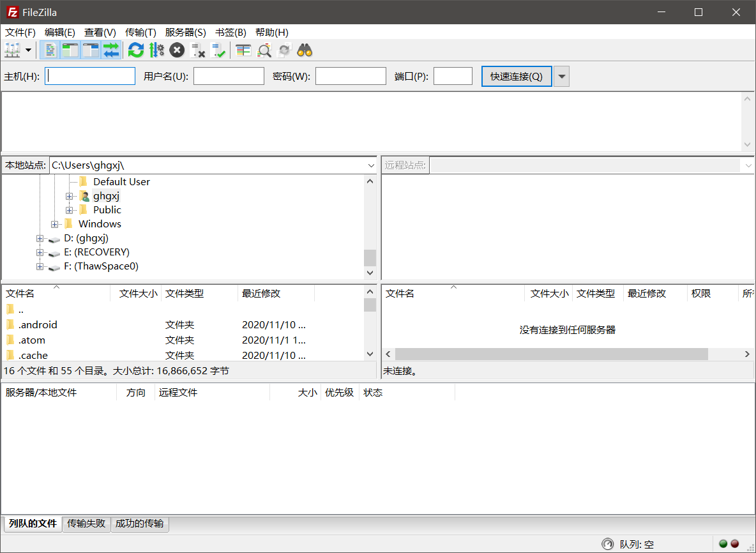Screen dimensions: 756x553
Task: Switch to 列队的文件 tab
Action: (x=33, y=524)
